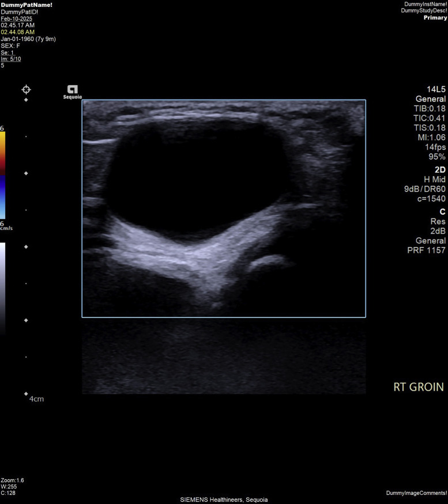This screenshot has width=448, height=504.
Task: Click the PRF 1157 value
Action: pos(427,250)
